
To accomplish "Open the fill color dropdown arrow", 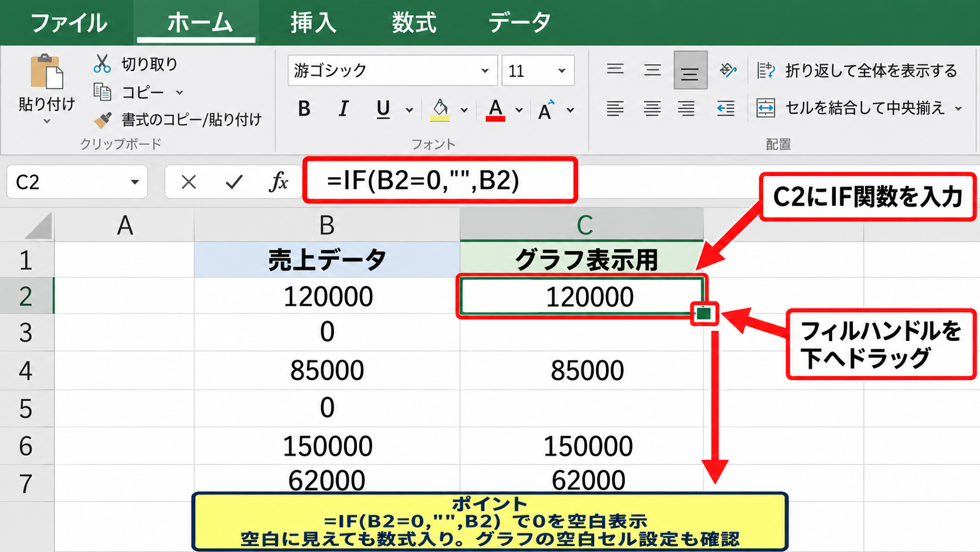I will point(464,110).
